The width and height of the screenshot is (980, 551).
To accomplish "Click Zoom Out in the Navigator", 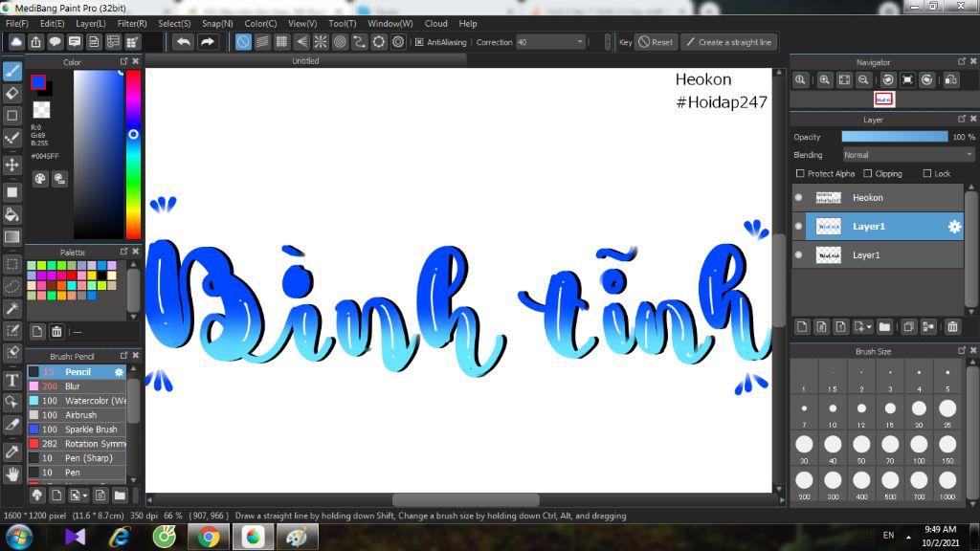I will [x=863, y=80].
